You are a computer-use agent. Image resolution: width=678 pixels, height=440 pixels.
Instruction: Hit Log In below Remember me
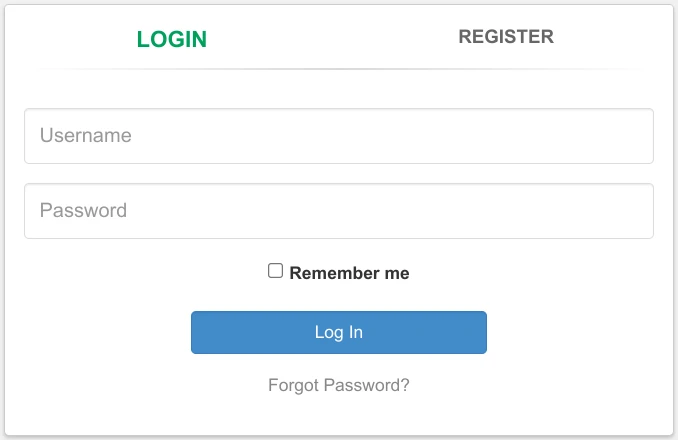[338, 332]
